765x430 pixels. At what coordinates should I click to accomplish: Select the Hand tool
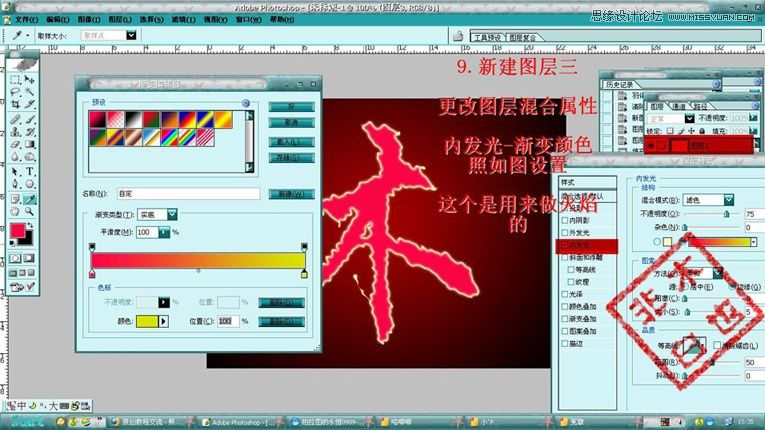[x=15, y=212]
